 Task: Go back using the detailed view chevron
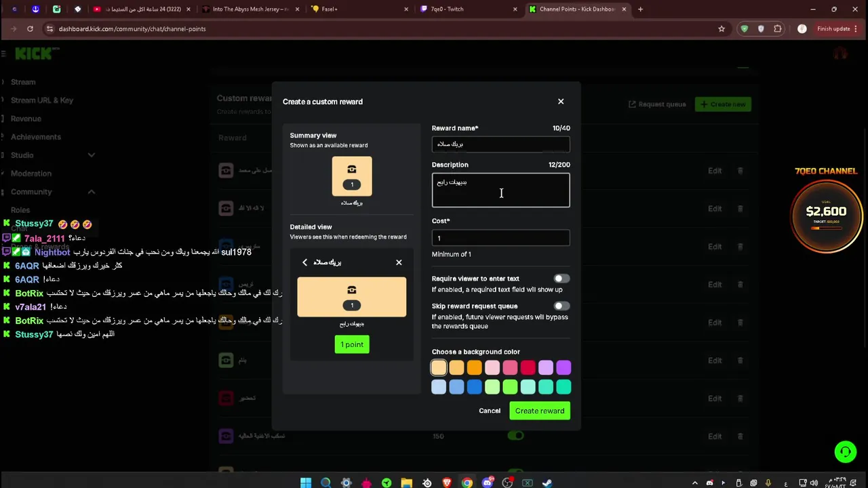pyautogui.click(x=304, y=262)
